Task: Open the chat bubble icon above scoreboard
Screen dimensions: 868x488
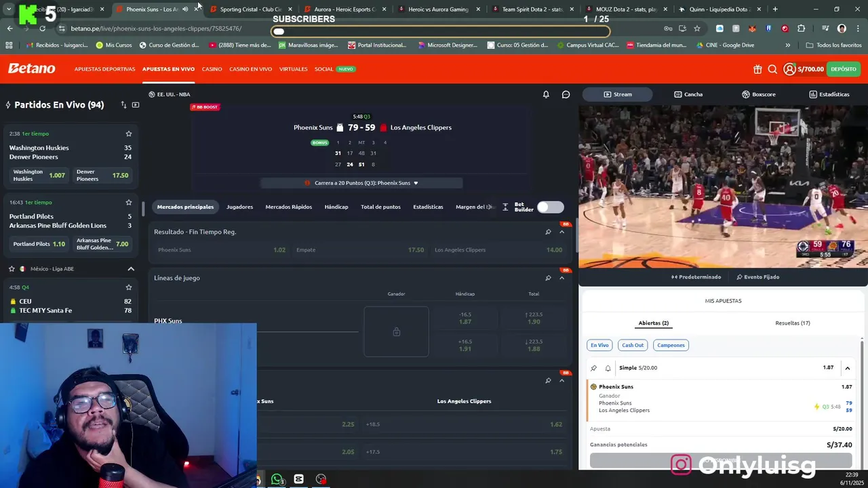Action: click(566, 94)
